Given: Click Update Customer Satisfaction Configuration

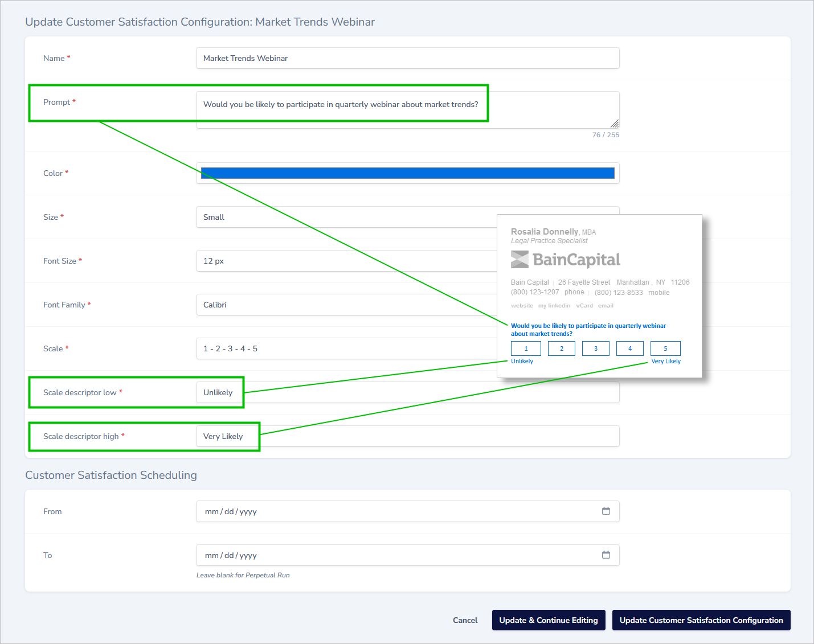Looking at the screenshot, I should (x=701, y=620).
